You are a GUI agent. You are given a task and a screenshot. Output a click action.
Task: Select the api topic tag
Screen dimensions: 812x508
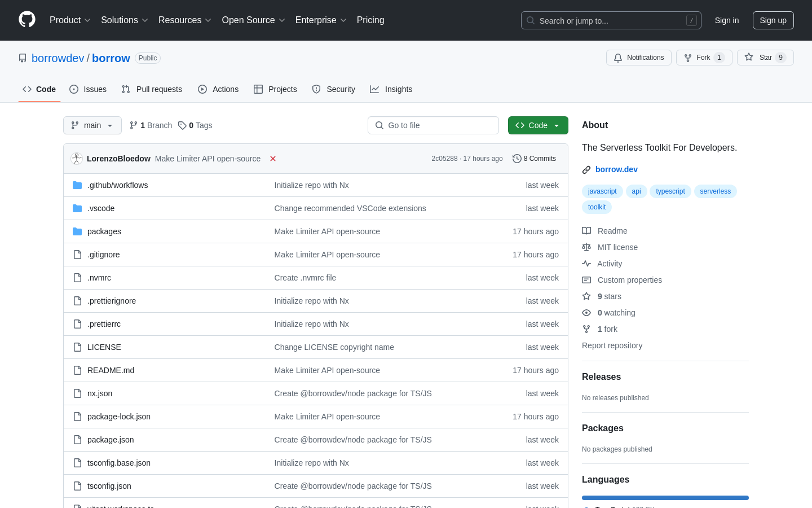click(636, 191)
